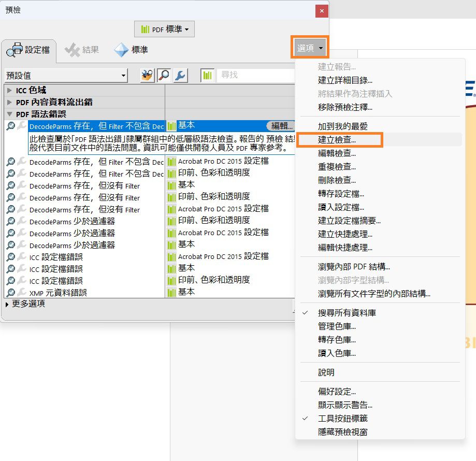Click the 編輯... button on selected check
Viewport: 476px width, 461px height.
pyautogui.click(x=281, y=126)
